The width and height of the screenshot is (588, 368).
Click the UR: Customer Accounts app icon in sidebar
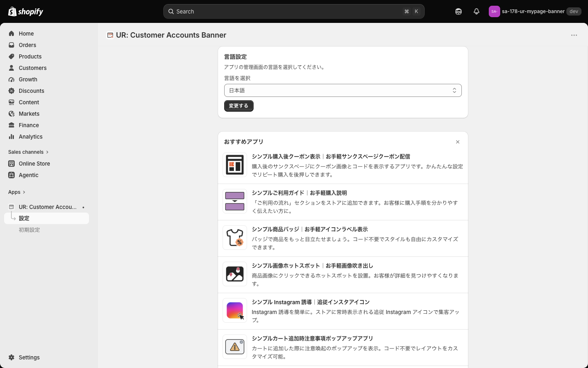click(11, 207)
